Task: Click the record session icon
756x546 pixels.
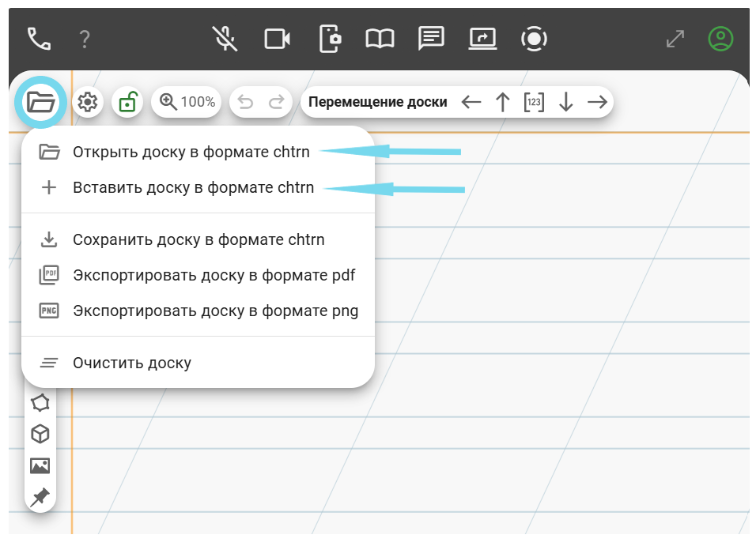Action: pyautogui.click(x=534, y=38)
